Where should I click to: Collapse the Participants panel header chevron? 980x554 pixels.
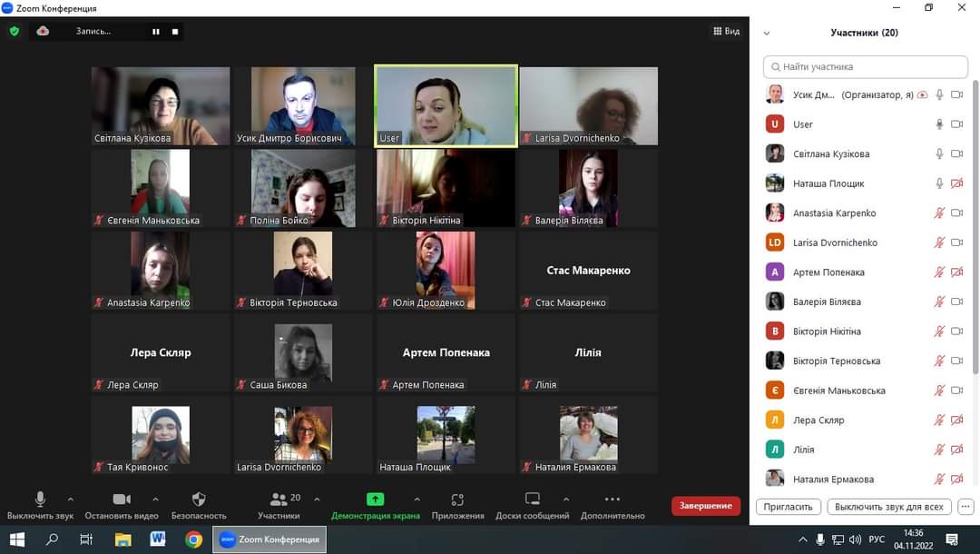[767, 33]
